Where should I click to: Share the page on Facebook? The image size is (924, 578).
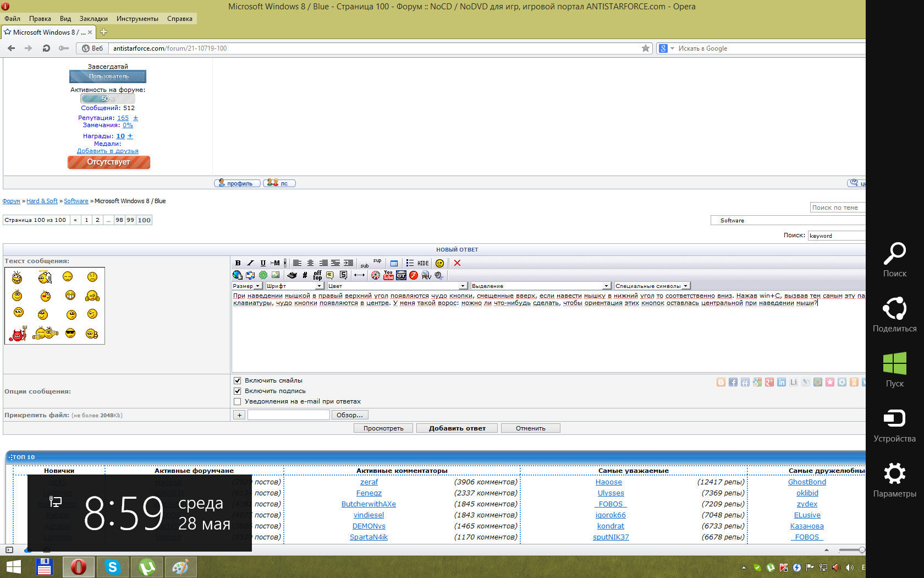pyautogui.click(x=733, y=382)
